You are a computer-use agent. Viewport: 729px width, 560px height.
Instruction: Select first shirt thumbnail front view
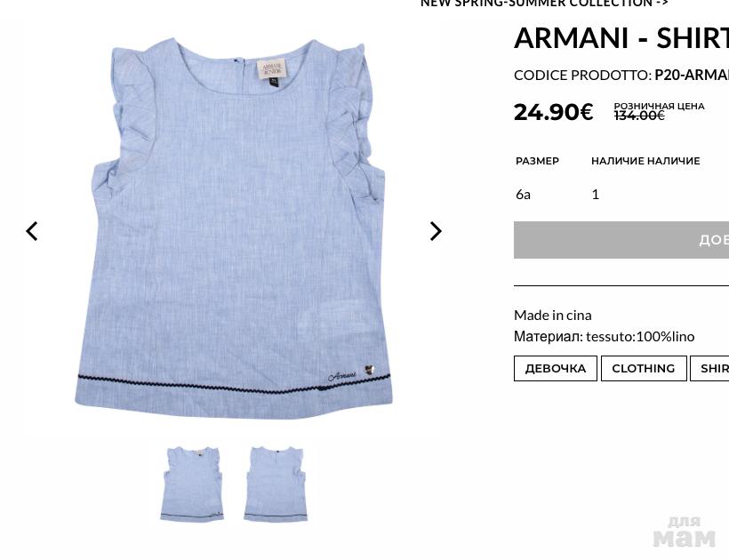[192, 484]
